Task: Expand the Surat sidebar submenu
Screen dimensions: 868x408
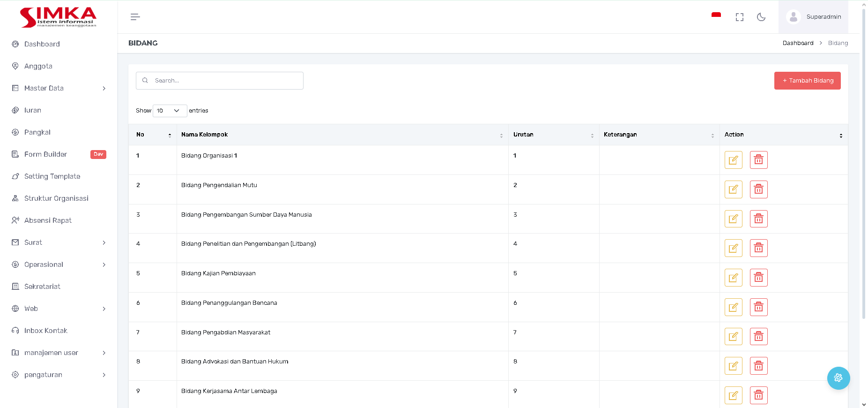Action: coord(59,242)
